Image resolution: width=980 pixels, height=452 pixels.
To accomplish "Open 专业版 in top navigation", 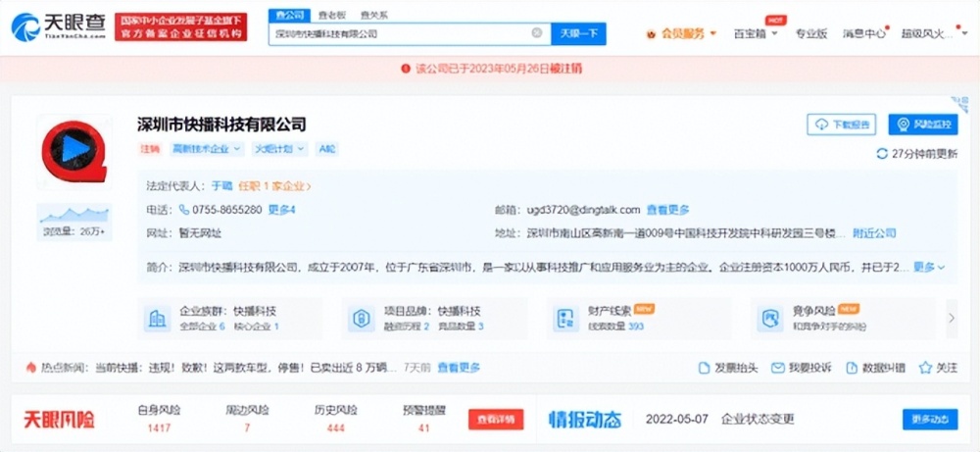I will point(810,33).
